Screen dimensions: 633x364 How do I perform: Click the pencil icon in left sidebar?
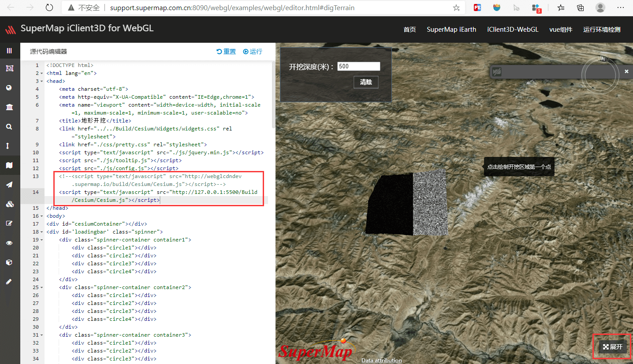[x=9, y=282]
